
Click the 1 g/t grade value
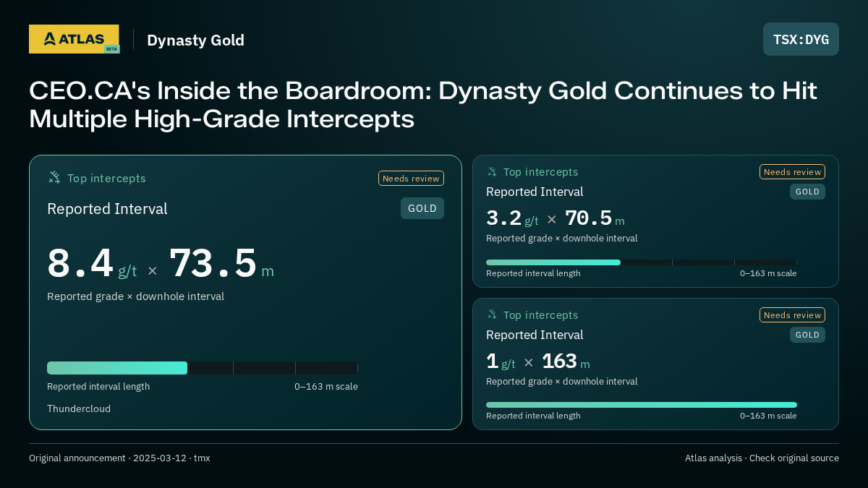pyautogui.click(x=501, y=361)
